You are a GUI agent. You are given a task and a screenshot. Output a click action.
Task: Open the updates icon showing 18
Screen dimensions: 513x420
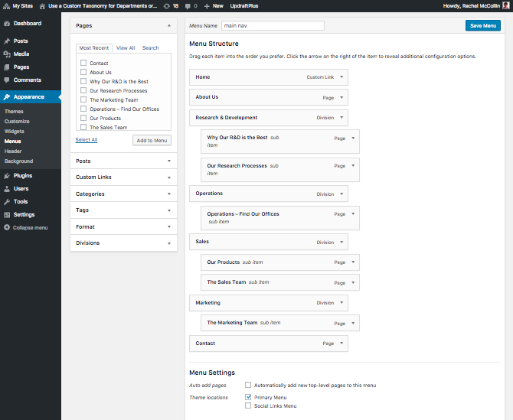[x=167, y=6]
